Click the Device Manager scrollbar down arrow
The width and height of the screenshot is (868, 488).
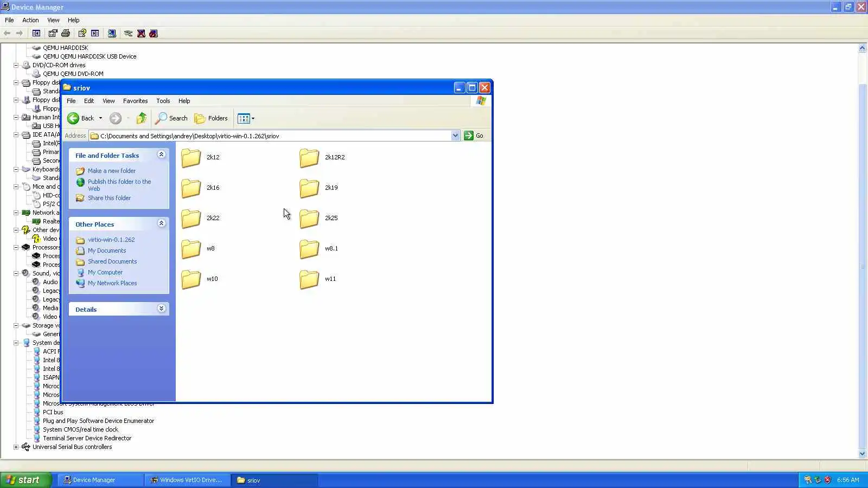pos(863,454)
